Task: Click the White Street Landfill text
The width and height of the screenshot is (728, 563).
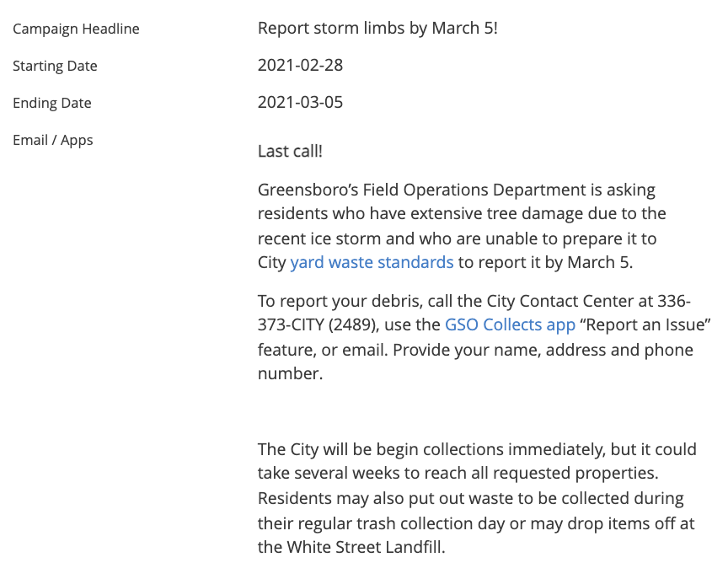Action: click(366, 547)
